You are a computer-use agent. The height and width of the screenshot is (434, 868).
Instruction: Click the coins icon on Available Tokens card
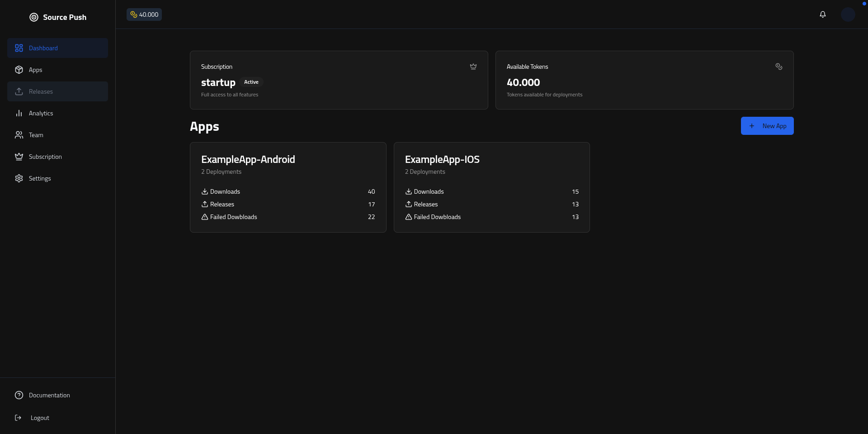(778, 67)
